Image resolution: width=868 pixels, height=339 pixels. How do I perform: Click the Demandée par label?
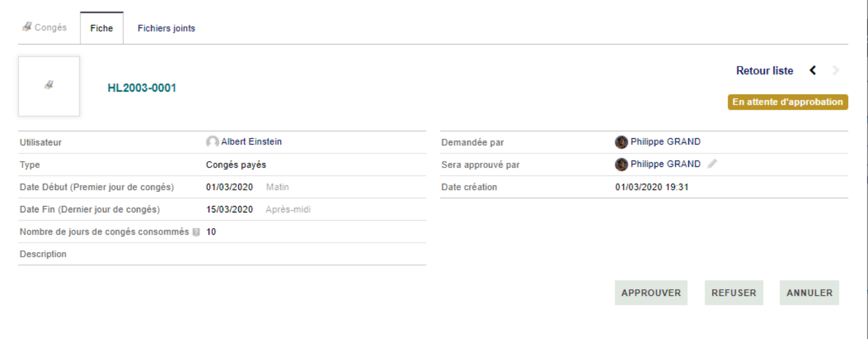tap(473, 142)
